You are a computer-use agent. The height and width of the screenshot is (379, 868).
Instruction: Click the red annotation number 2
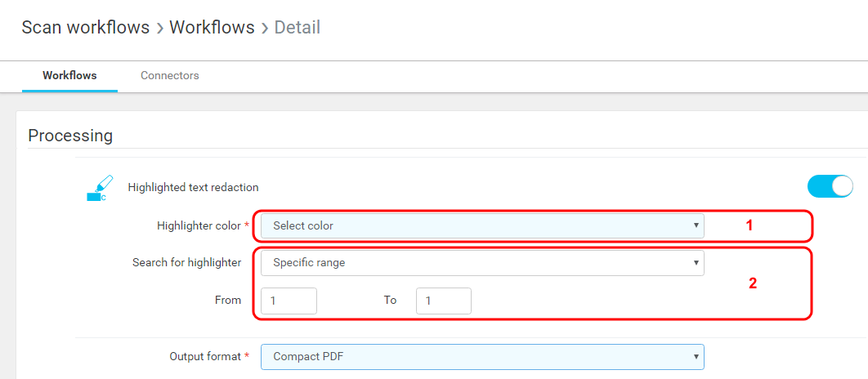tap(753, 283)
